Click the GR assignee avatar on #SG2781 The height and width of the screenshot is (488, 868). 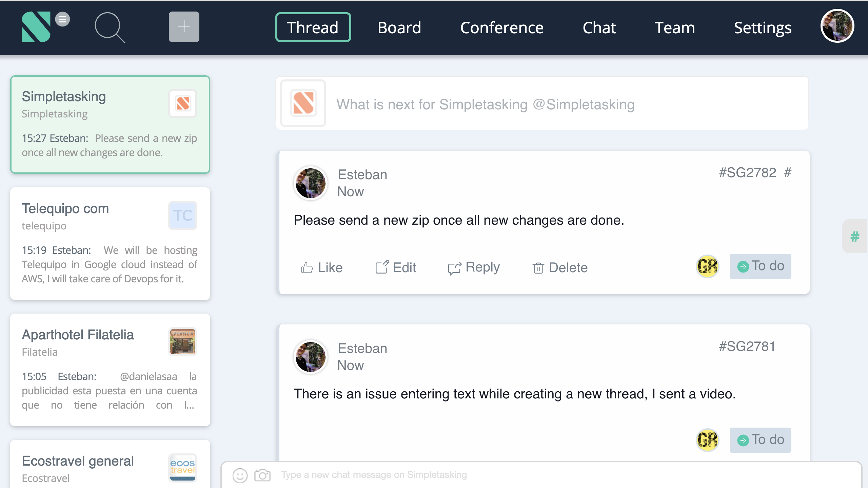click(707, 440)
